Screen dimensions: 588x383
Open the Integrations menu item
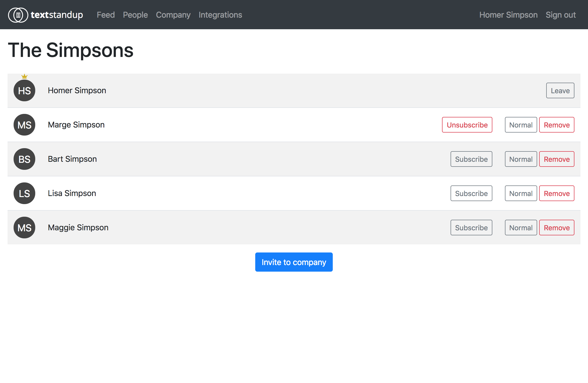pyautogui.click(x=220, y=15)
